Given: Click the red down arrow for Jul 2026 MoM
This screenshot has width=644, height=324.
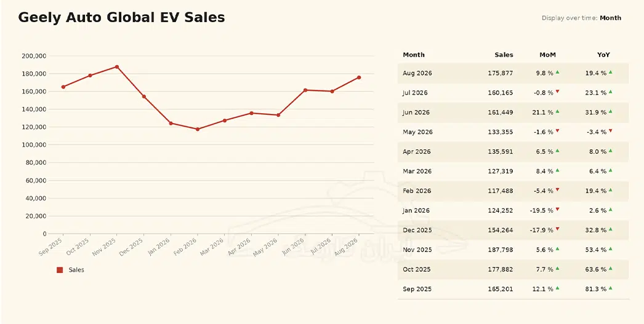Looking at the screenshot, I should point(557,92).
